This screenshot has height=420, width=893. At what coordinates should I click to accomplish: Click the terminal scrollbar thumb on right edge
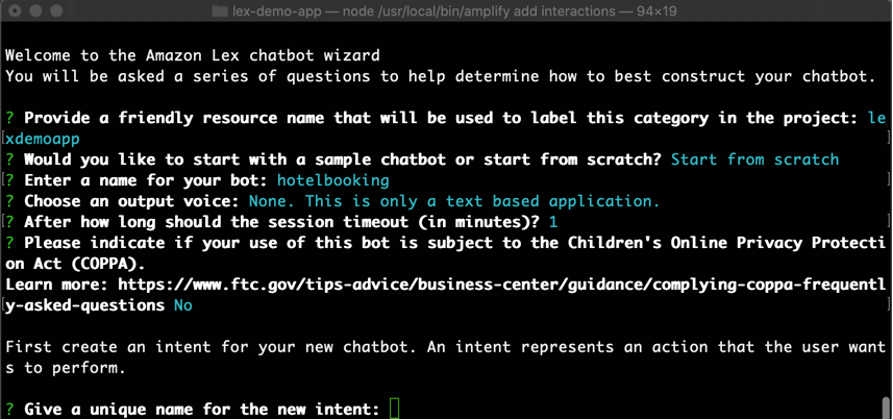(x=886, y=408)
